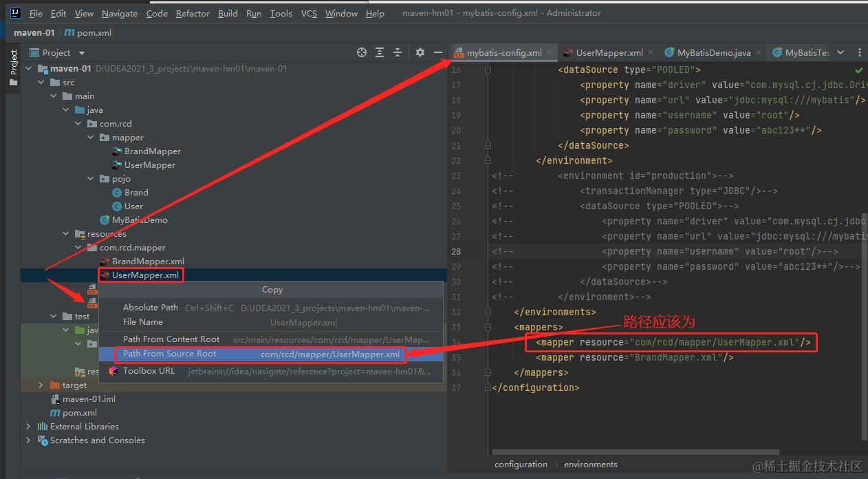This screenshot has width=868, height=479.
Task: Click the IntelliJ IDEA logo icon
Action: 15,13
